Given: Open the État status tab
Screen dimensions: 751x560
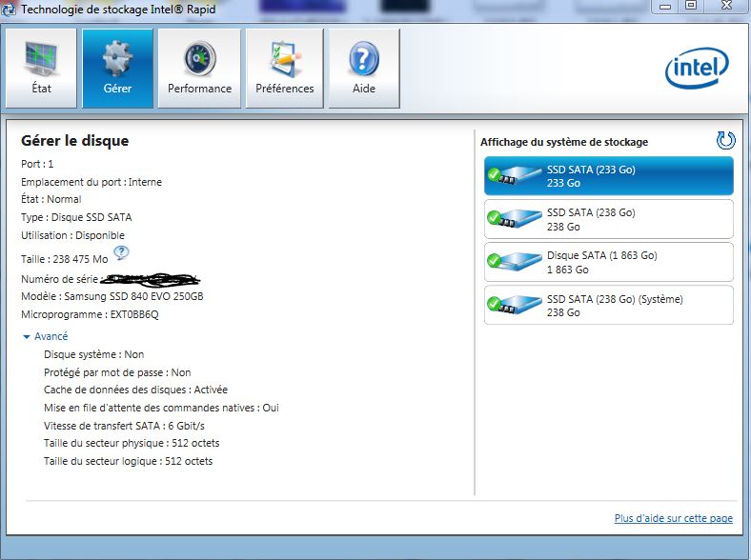Looking at the screenshot, I should pos(41,68).
